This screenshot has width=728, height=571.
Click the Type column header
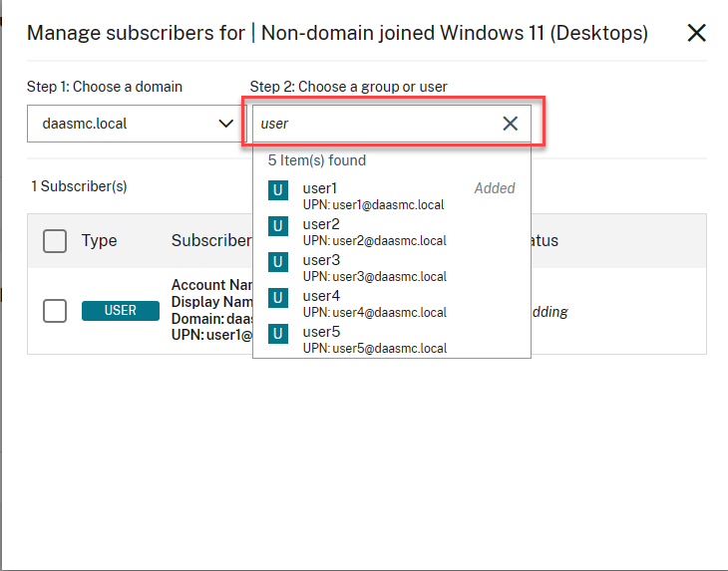(x=99, y=241)
